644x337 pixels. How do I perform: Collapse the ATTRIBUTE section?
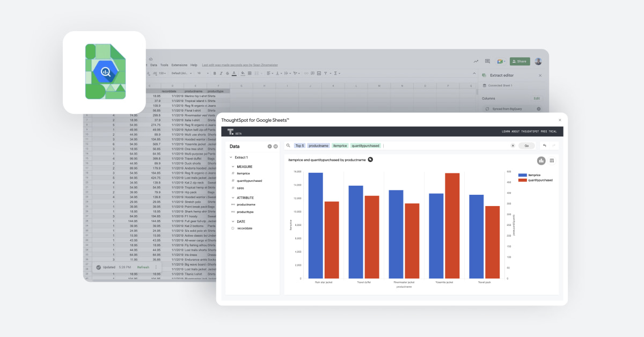click(x=233, y=197)
